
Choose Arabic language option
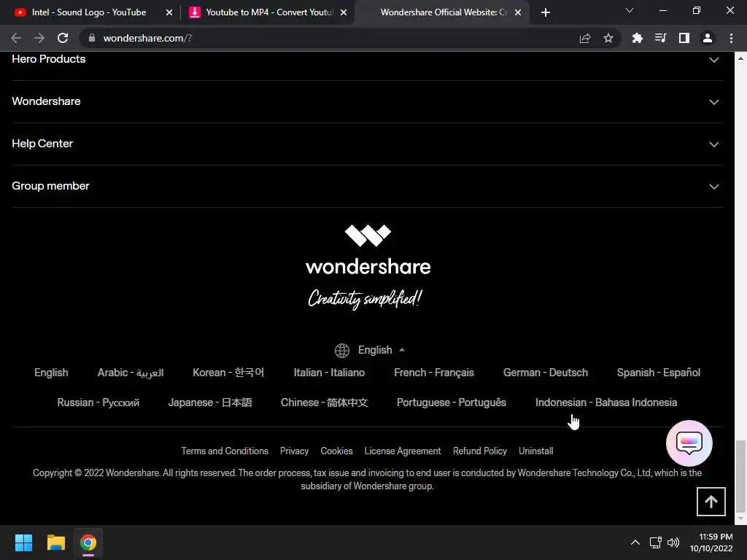pyautogui.click(x=131, y=373)
